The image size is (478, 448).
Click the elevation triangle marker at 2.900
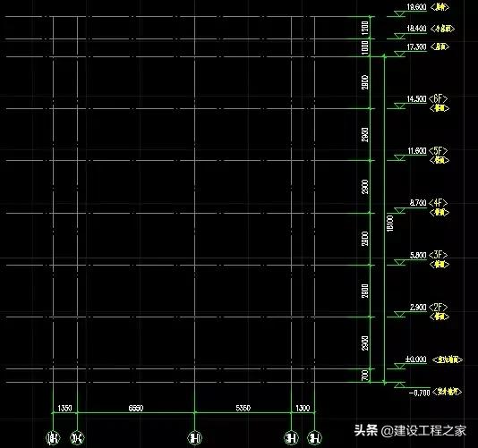click(x=399, y=314)
